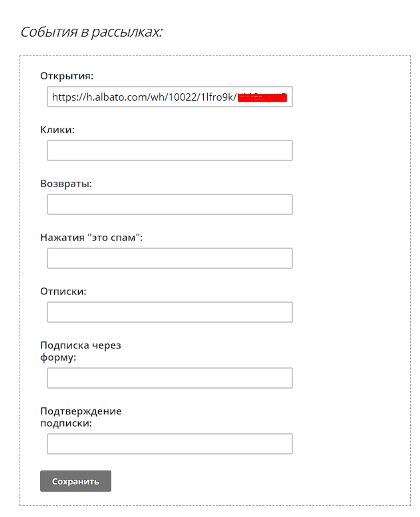Focus the Клики input field
Image resolution: width=420 pixels, height=517 pixels.
tap(170, 151)
